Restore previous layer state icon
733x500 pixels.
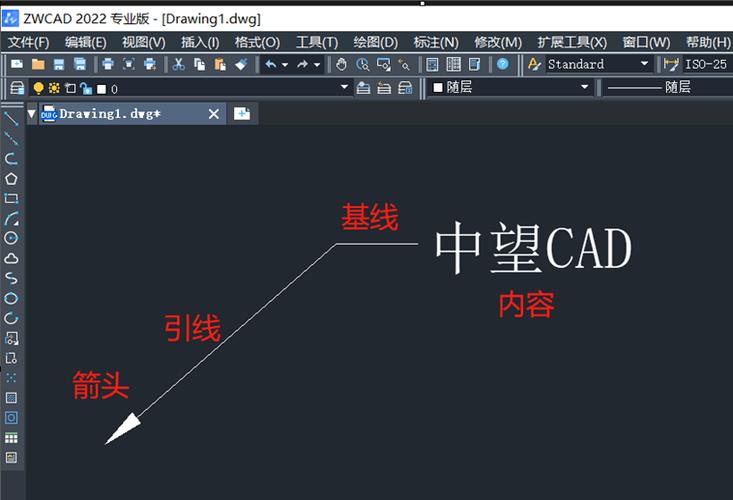(x=384, y=88)
